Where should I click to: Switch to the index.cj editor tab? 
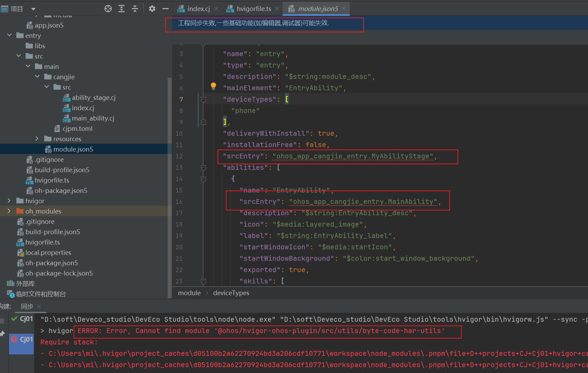pyautogui.click(x=199, y=9)
